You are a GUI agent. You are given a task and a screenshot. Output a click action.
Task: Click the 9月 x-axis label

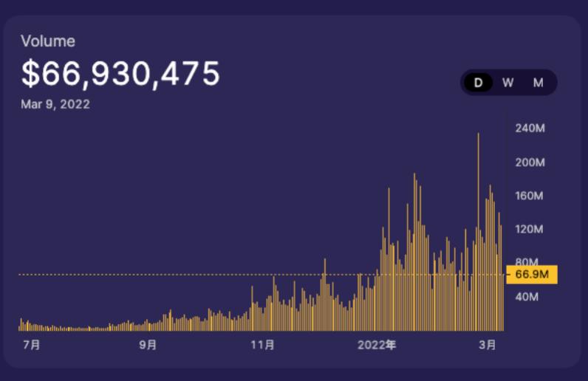click(148, 345)
